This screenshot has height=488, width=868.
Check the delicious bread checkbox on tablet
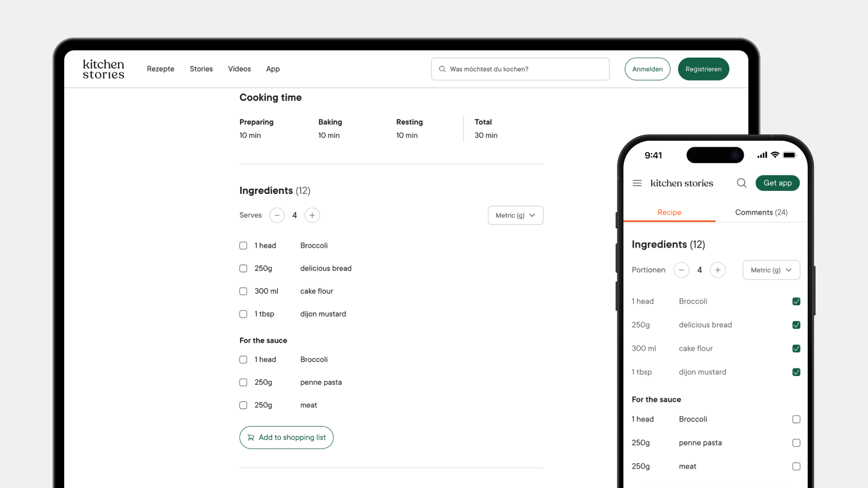pos(244,269)
